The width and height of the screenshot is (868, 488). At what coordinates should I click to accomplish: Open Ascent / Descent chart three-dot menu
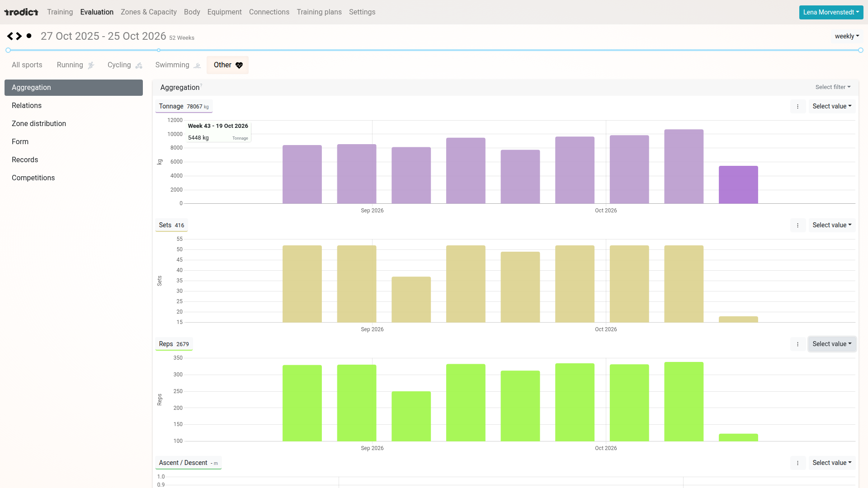click(x=797, y=463)
